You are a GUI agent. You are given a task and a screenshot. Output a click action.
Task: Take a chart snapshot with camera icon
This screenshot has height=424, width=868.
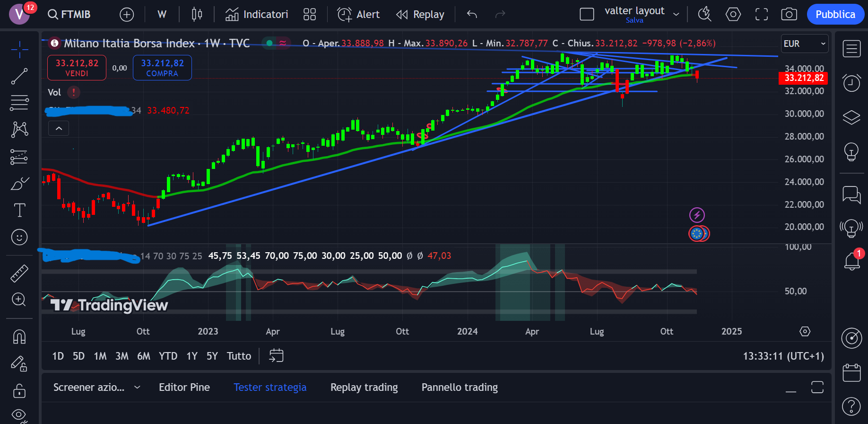coord(789,15)
